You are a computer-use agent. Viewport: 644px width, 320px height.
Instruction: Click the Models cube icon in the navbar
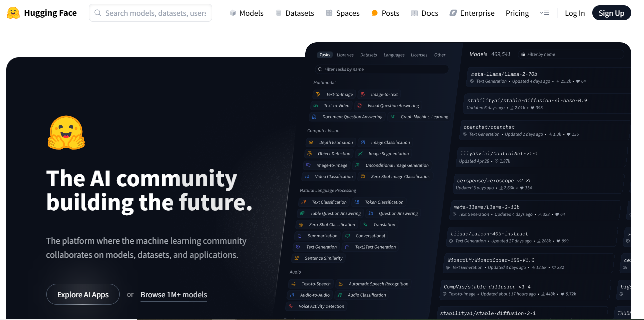233,13
